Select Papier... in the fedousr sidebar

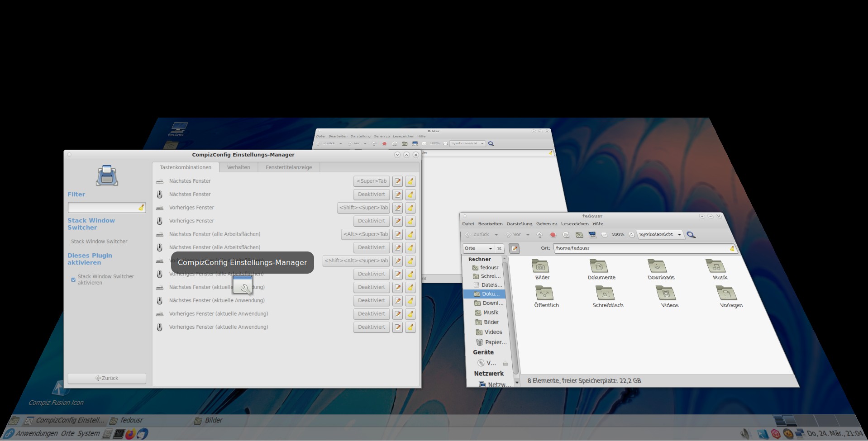(x=491, y=342)
